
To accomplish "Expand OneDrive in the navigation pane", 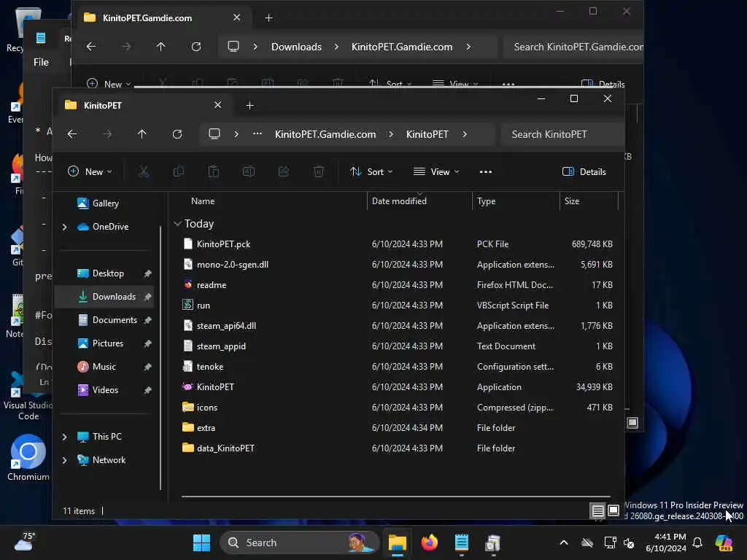I will [x=65, y=227].
